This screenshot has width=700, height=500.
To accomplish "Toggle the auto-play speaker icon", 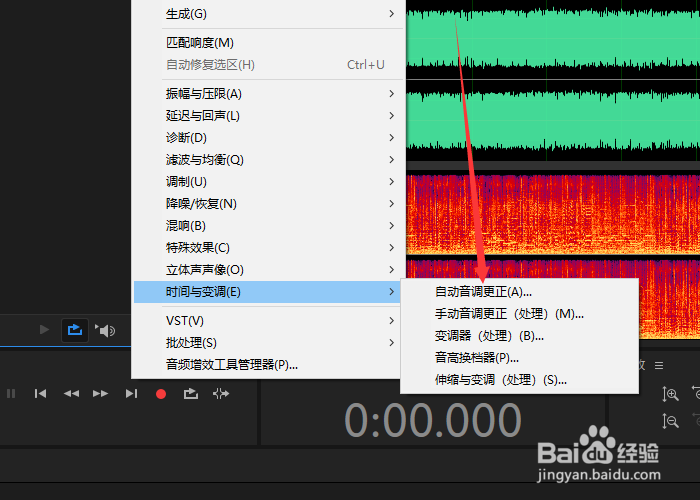I will point(105,330).
